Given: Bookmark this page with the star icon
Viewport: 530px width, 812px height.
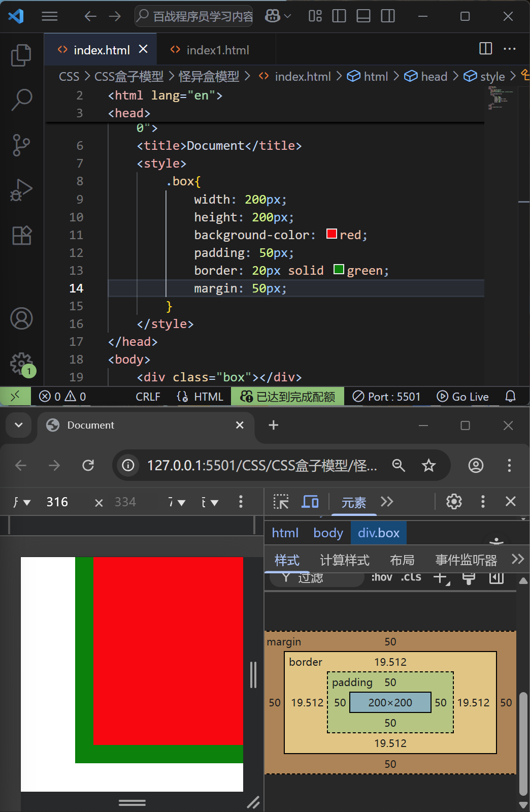Looking at the screenshot, I should pos(429,465).
